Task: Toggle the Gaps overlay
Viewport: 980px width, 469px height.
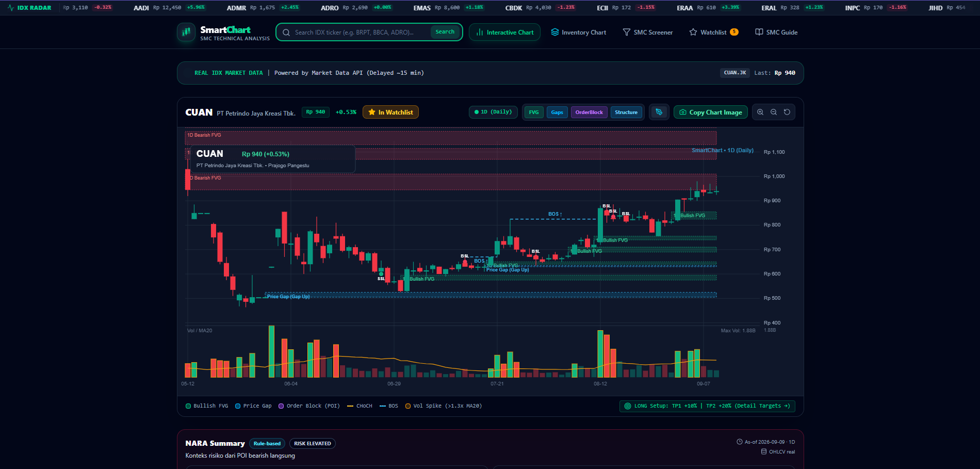Action: pos(557,112)
